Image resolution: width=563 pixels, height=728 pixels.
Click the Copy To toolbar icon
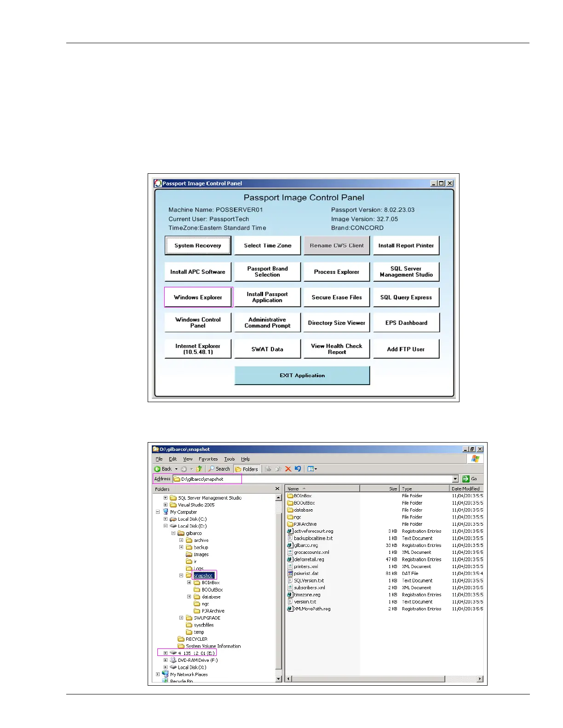pyautogui.click(x=278, y=469)
